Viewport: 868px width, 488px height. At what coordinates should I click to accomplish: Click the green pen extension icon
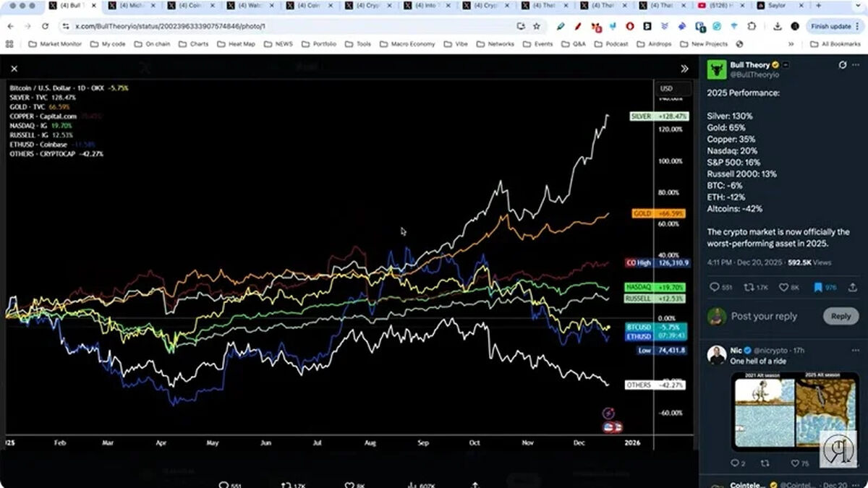561,26
